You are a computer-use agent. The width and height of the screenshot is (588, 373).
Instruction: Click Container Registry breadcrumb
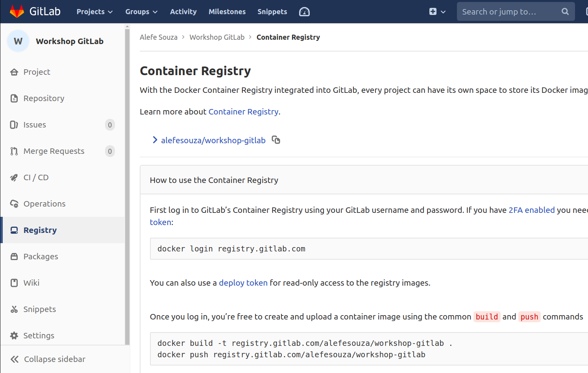288,37
